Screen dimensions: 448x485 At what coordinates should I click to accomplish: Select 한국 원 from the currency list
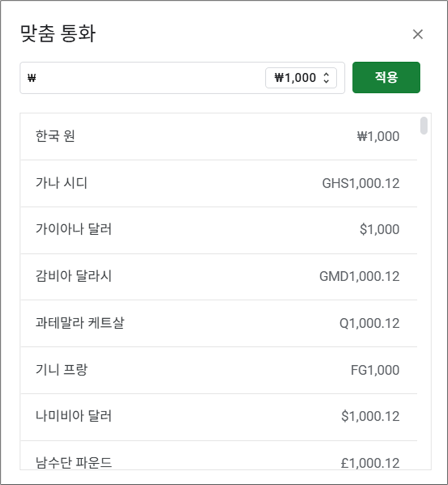(219, 137)
